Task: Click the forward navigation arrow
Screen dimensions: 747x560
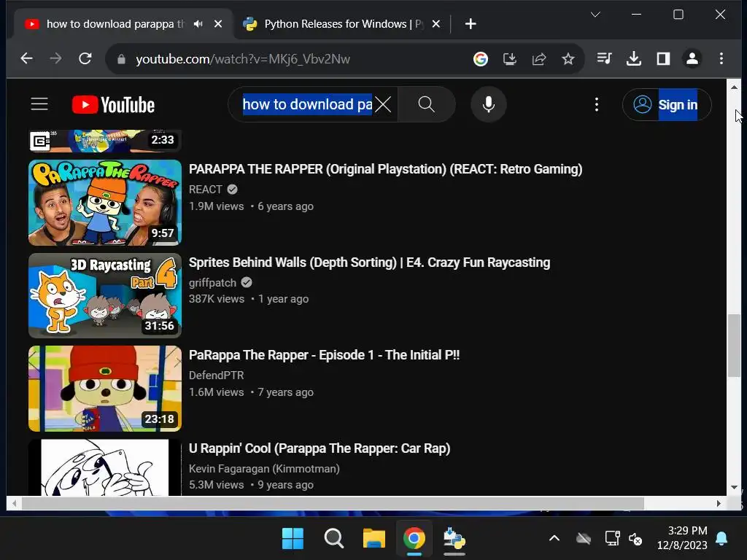Action: [x=55, y=58]
